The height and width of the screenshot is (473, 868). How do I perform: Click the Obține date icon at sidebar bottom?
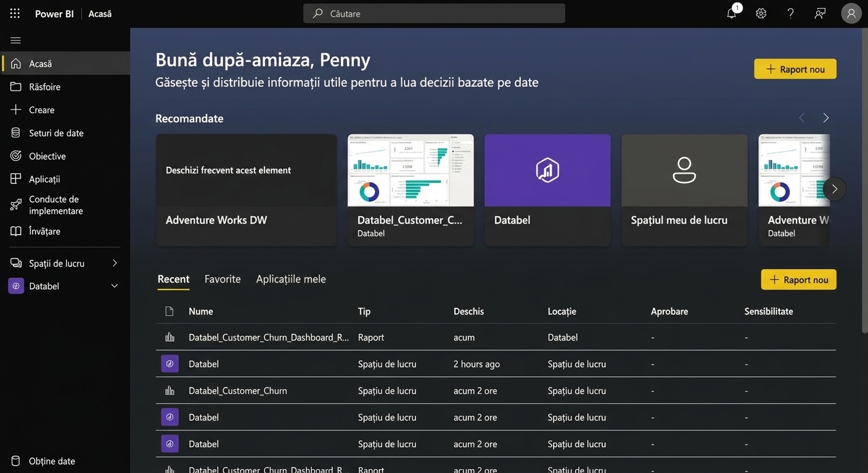point(16,461)
